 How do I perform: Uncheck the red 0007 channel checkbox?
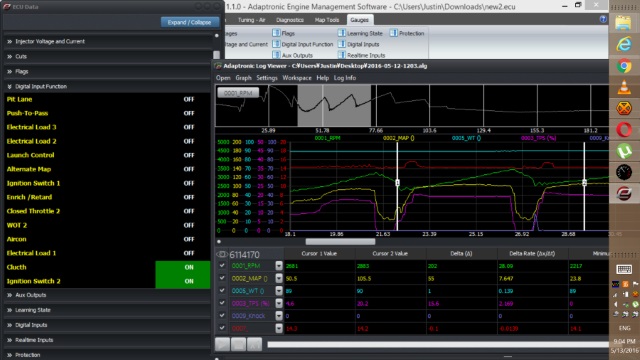[x=222, y=328]
